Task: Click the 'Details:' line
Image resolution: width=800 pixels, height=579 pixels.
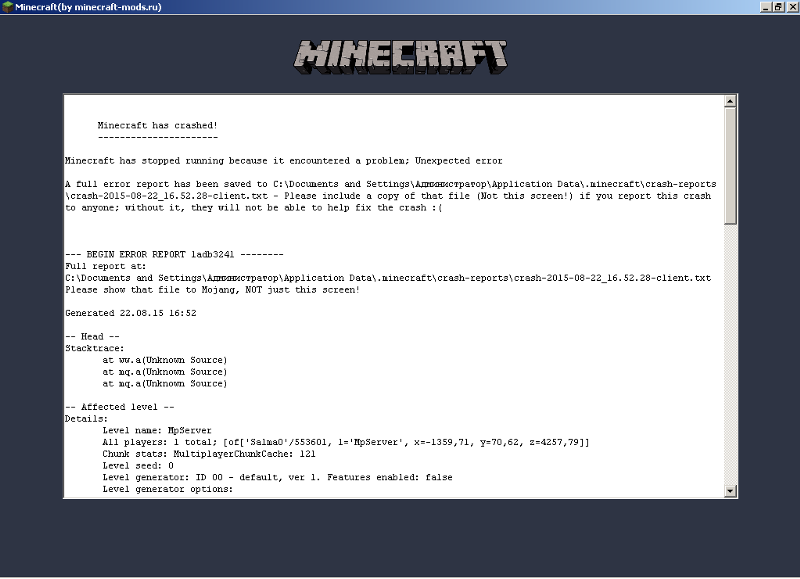Action: (x=86, y=419)
